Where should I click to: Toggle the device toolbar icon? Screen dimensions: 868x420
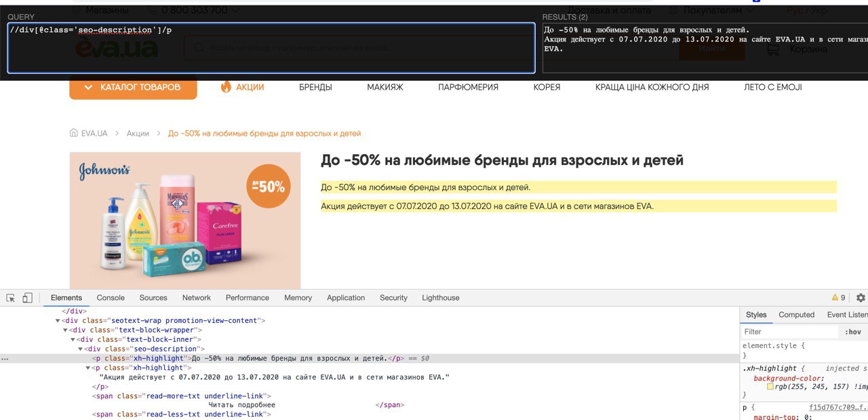pyautogui.click(x=27, y=298)
